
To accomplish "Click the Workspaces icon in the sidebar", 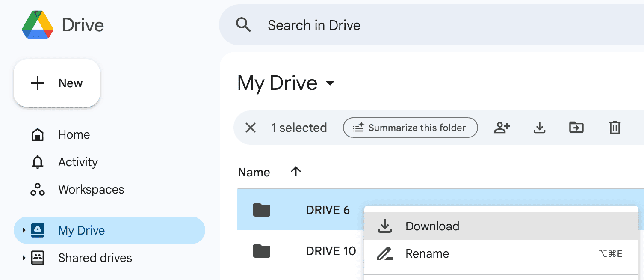I will pyautogui.click(x=38, y=189).
